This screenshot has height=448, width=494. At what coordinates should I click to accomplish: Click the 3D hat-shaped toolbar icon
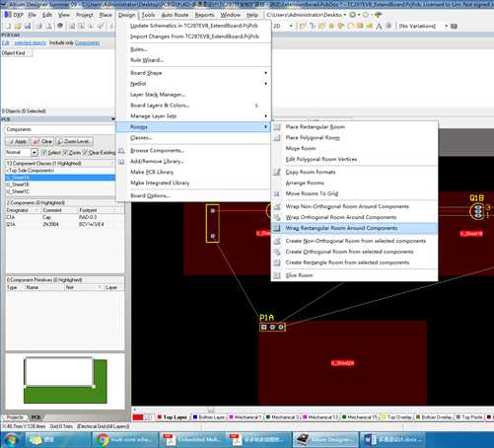coord(60,26)
